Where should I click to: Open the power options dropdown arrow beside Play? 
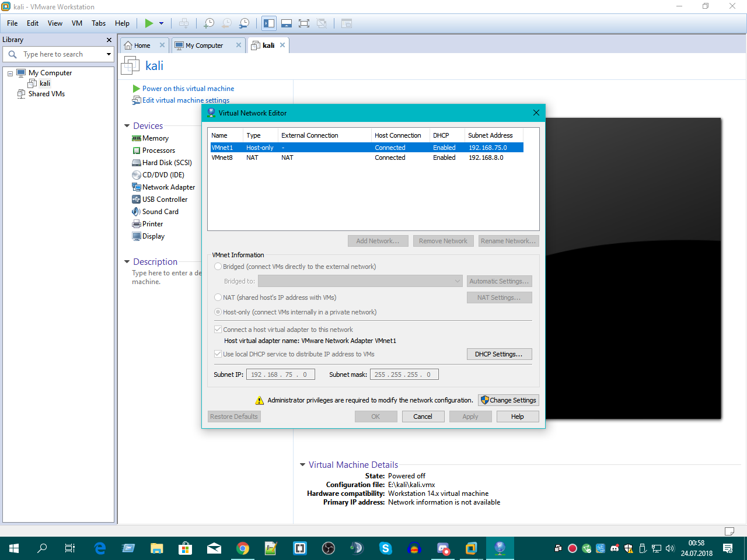162,23
